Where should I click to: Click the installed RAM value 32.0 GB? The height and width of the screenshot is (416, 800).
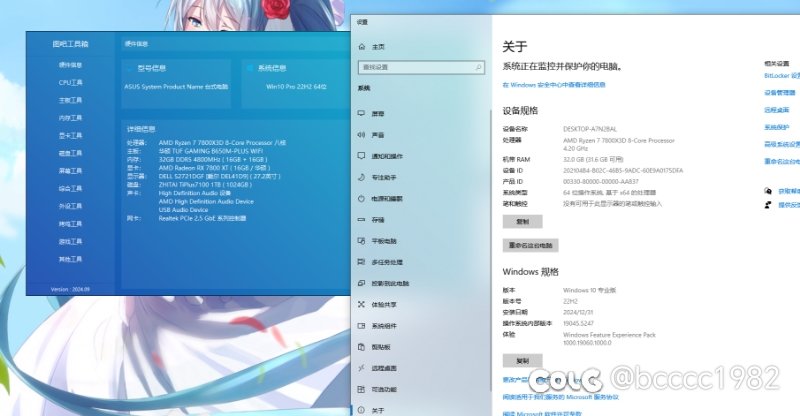pyautogui.click(x=593, y=159)
